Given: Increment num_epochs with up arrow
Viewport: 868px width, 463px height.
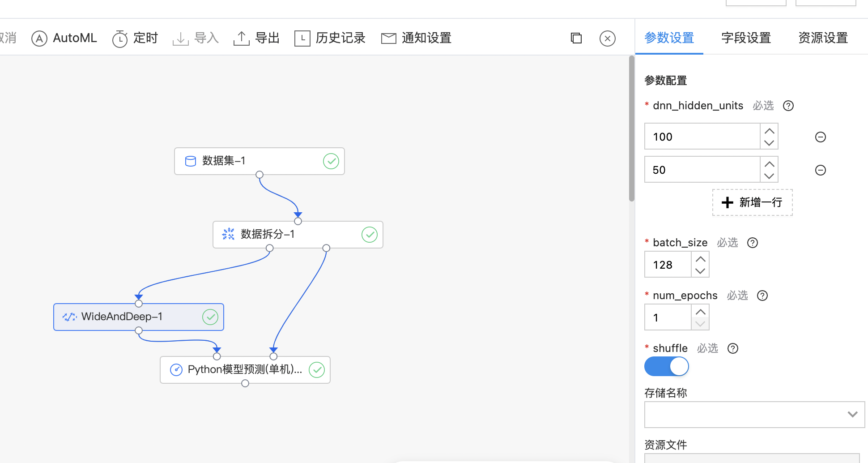Looking at the screenshot, I should click(x=700, y=312).
